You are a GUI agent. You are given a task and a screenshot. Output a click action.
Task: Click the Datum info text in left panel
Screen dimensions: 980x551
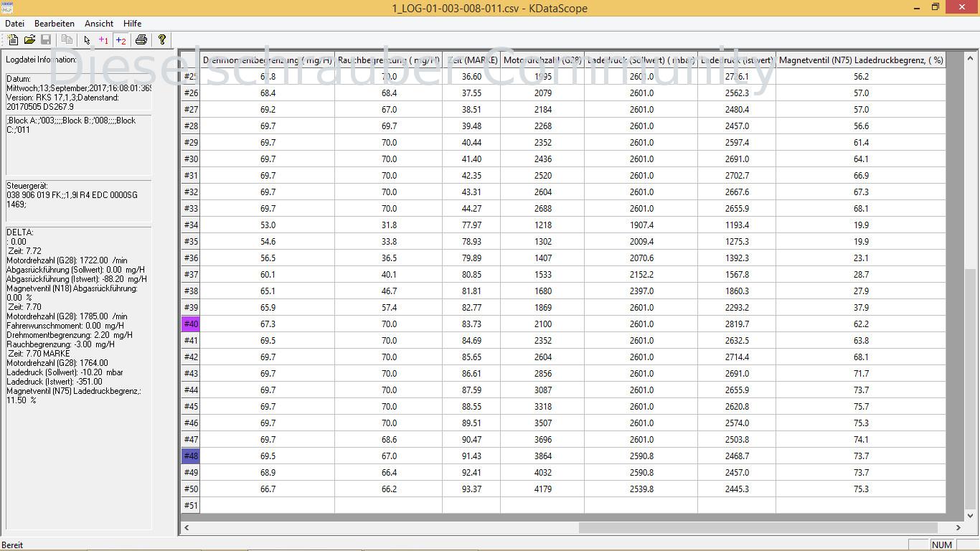[79, 93]
